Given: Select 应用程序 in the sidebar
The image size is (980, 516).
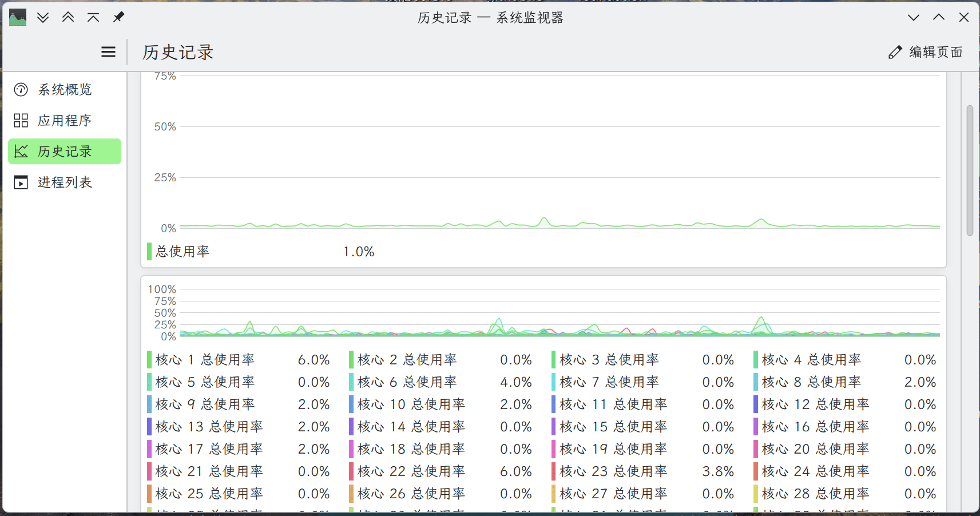Looking at the screenshot, I should (65, 121).
